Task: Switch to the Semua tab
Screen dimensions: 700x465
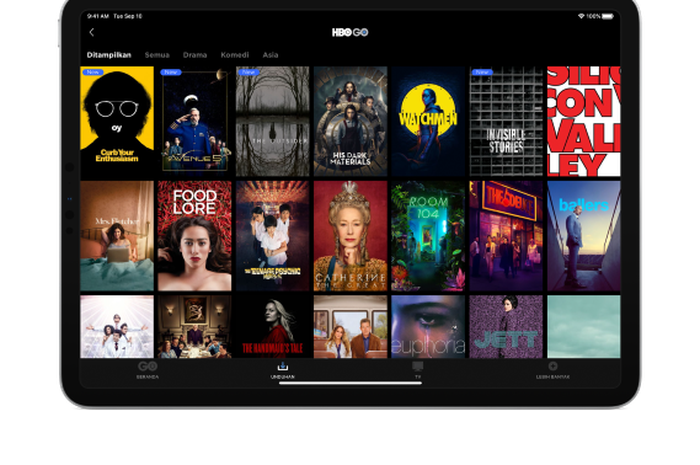Action: pyautogui.click(x=157, y=55)
